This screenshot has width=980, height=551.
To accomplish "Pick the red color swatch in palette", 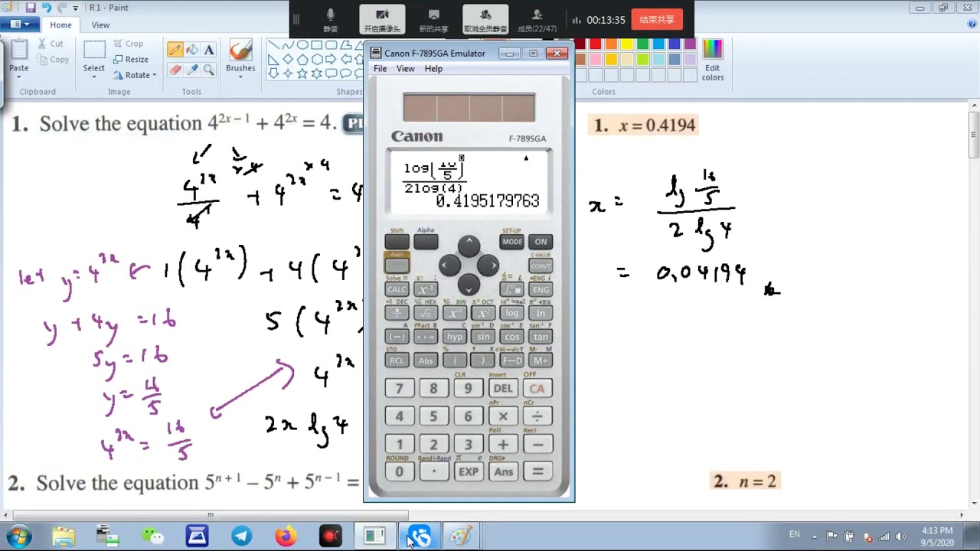I will click(x=595, y=44).
